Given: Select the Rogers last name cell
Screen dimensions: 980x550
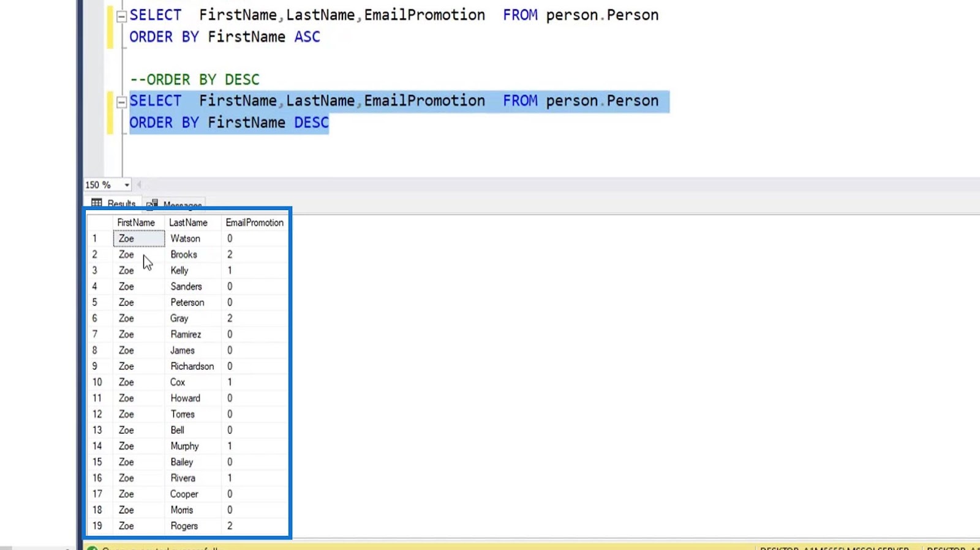Looking at the screenshot, I should point(193,526).
